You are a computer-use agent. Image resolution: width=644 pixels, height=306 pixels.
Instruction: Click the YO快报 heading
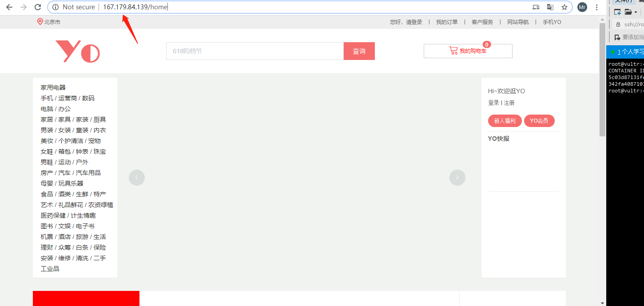[x=499, y=139]
